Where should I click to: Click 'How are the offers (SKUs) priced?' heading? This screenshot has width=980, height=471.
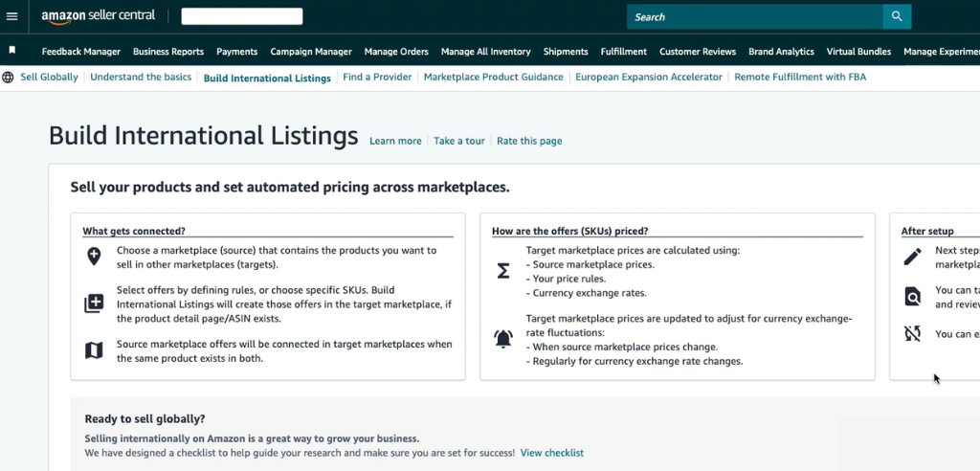coord(570,231)
